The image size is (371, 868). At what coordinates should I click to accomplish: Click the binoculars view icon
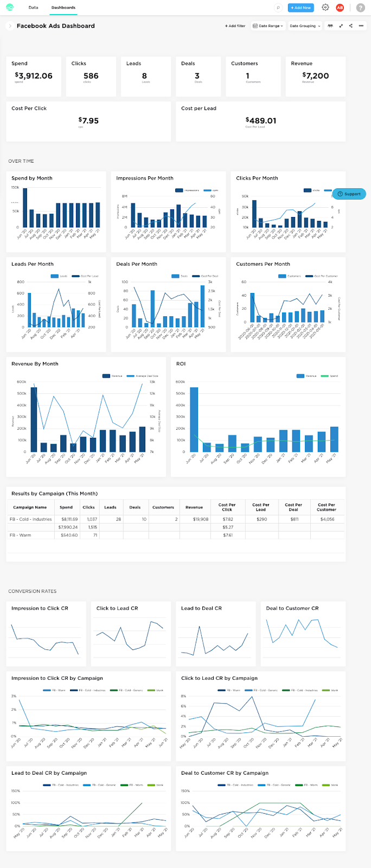point(330,25)
